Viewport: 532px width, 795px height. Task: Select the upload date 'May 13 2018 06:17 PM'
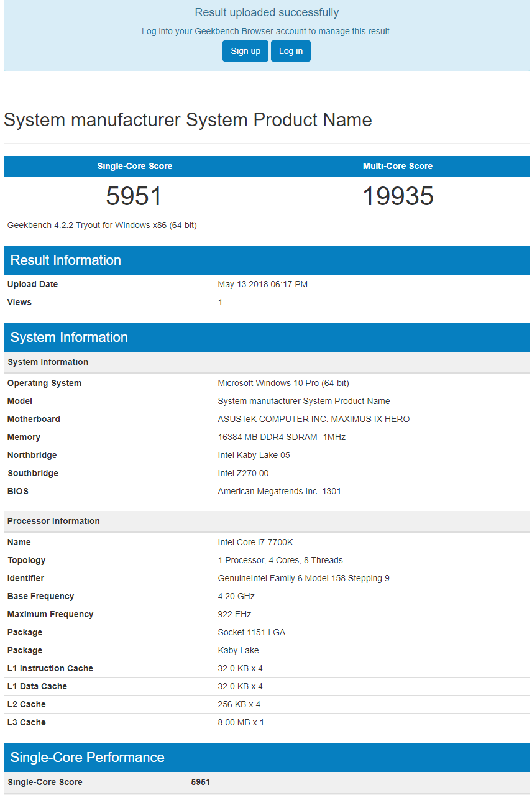click(x=263, y=284)
